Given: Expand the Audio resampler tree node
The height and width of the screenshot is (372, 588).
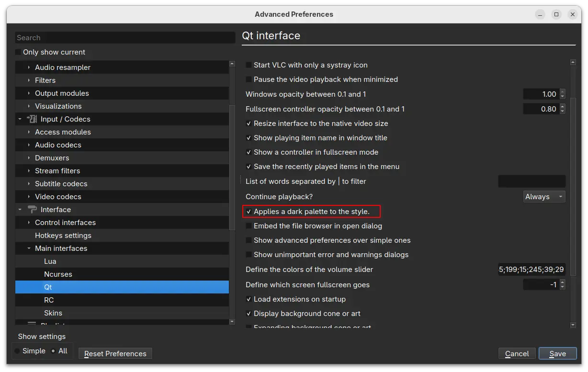Looking at the screenshot, I should click(x=29, y=68).
